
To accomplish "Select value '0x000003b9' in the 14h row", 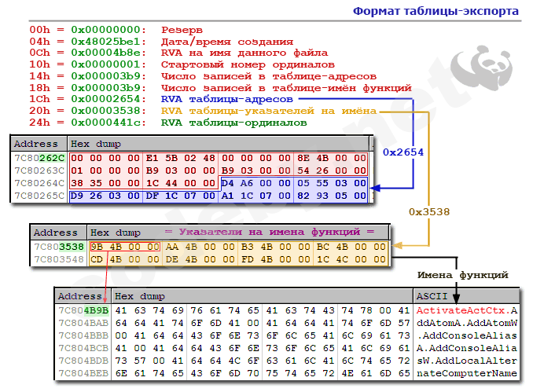I will (105, 76).
